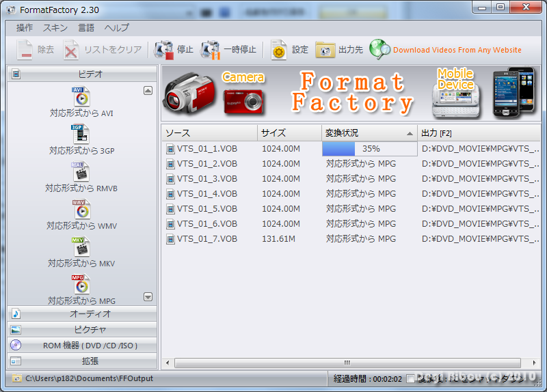The image size is (547, 392).
Task: Click the scrollbar left arrow
Action: (x=168, y=363)
